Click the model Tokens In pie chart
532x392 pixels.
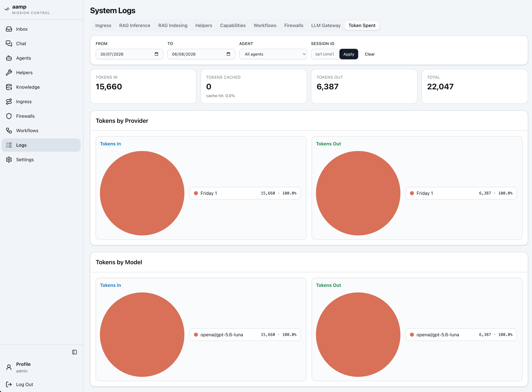point(142,335)
